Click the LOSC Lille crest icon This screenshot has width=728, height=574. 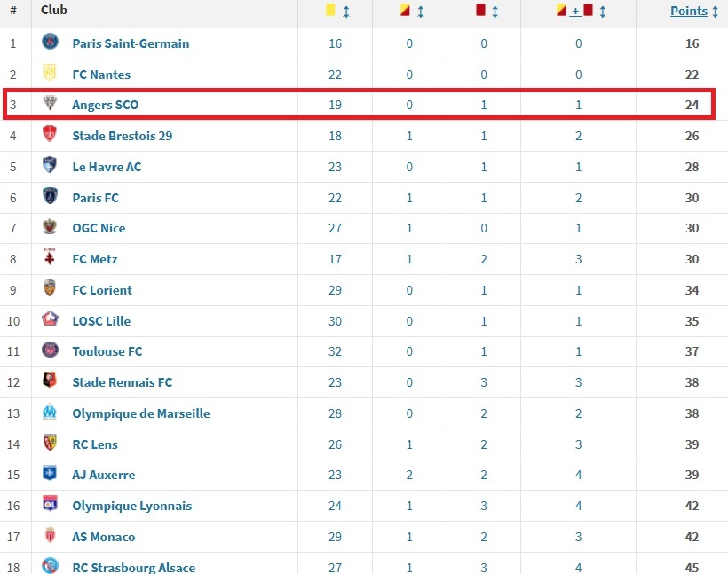point(51,319)
